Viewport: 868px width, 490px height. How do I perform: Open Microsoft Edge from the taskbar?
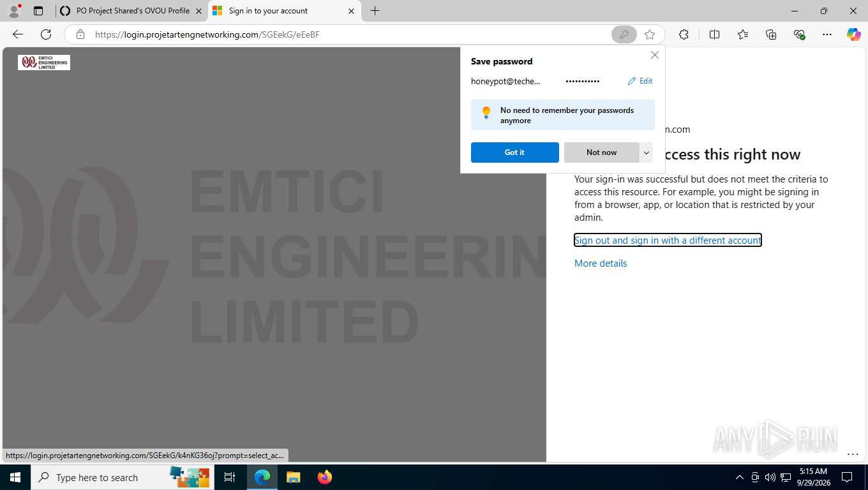point(262,477)
